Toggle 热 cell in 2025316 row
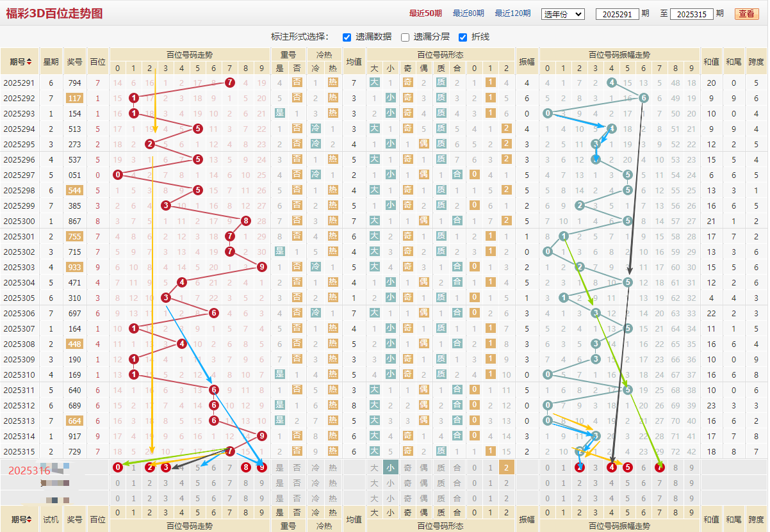Screen dimensions: 770x532 point(332,467)
